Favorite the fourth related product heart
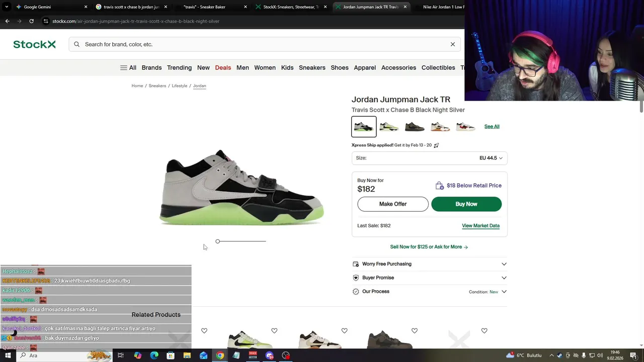The width and height of the screenshot is (644, 362). click(414, 331)
